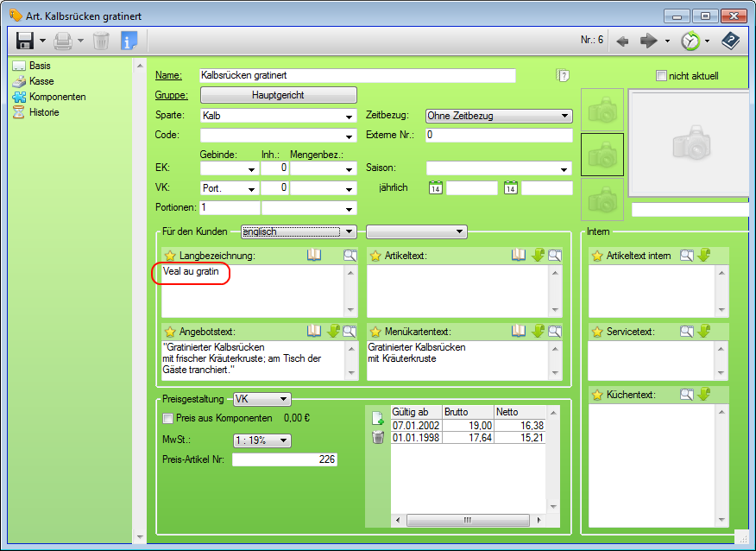756x551 pixels.
Task: Click the trash delete icon in toolbar
Action: pos(101,41)
